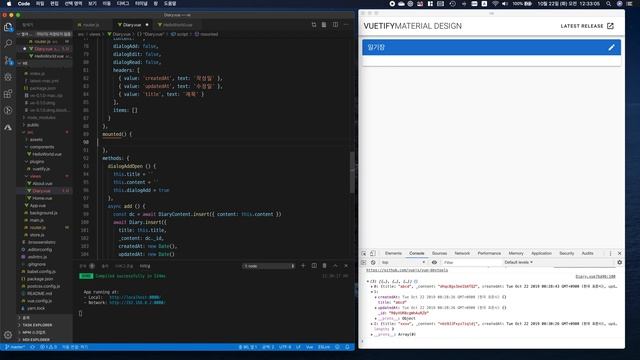Switch to the Audits tab in DevTools

point(587,253)
